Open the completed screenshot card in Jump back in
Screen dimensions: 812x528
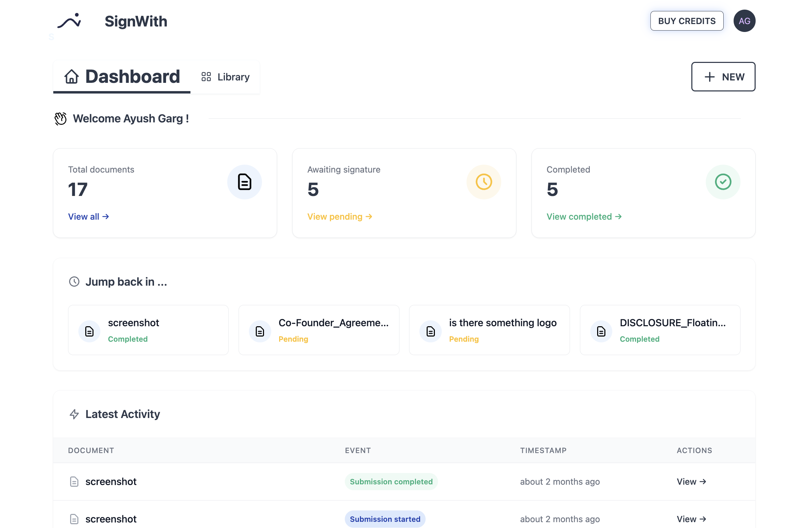tap(148, 330)
